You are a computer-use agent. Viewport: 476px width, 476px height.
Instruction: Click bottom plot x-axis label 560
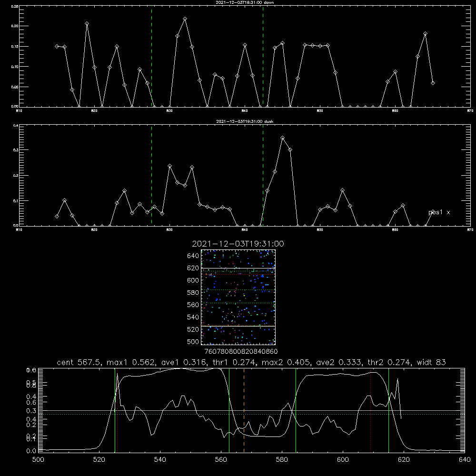221,460
